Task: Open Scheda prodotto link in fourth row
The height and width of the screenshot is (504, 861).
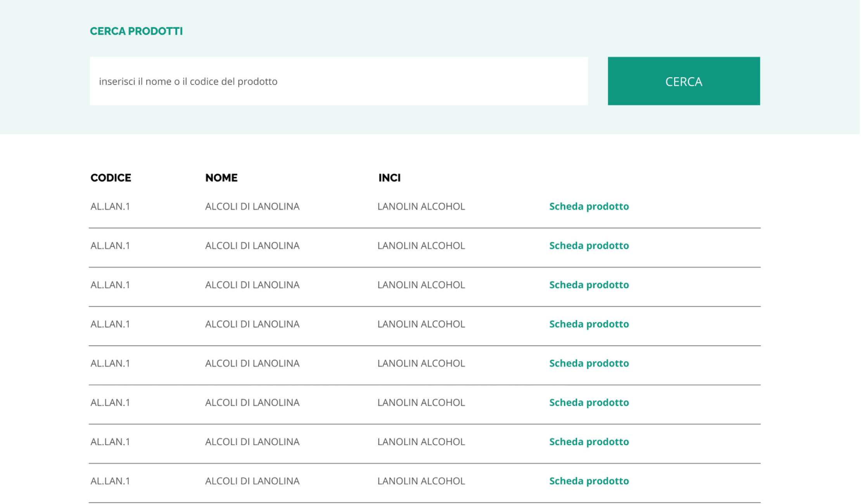Action: click(x=589, y=324)
